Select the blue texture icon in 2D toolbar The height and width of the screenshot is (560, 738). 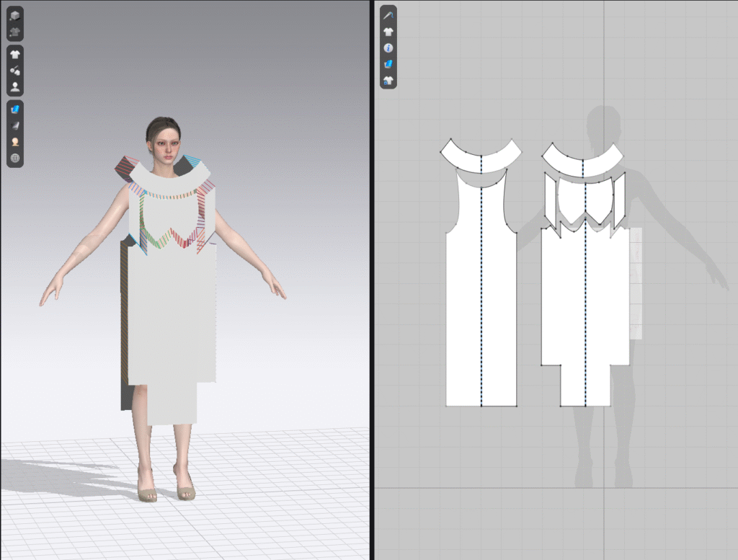click(388, 64)
